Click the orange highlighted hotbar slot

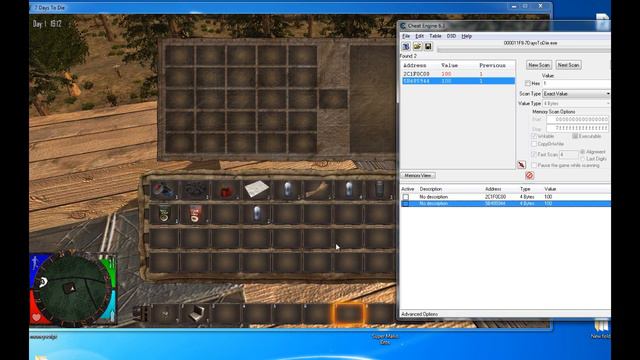tap(349, 313)
